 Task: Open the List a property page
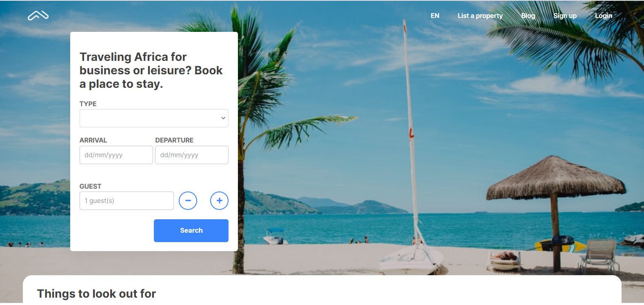pyautogui.click(x=480, y=16)
